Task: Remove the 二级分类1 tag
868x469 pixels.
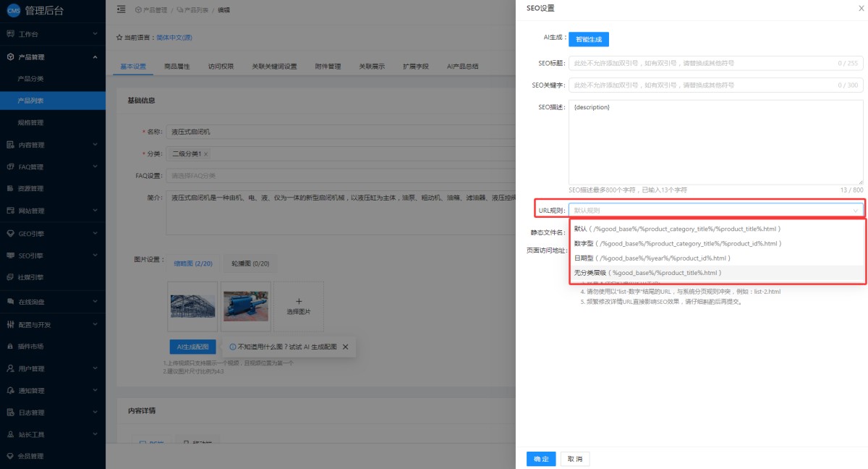Action: pyautogui.click(x=206, y=154)
